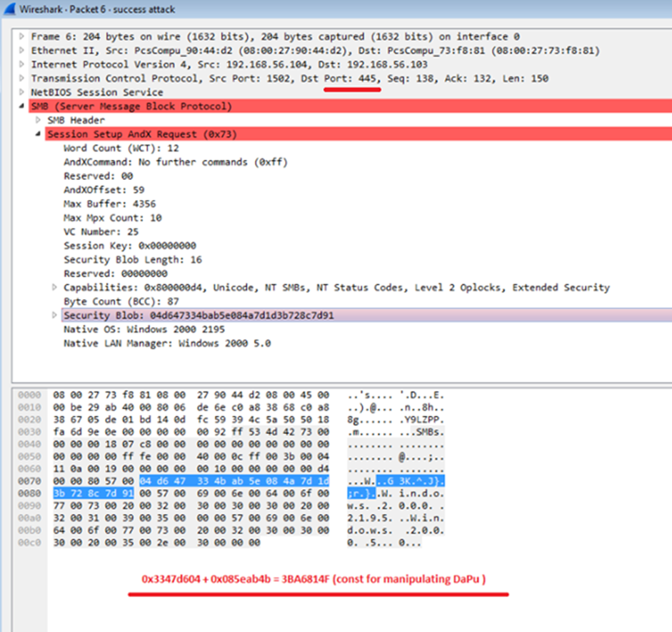Click hex offset 0040 row bytes
Screen dimensions: 672x632
pyautogui.click(x=191, y=444)
